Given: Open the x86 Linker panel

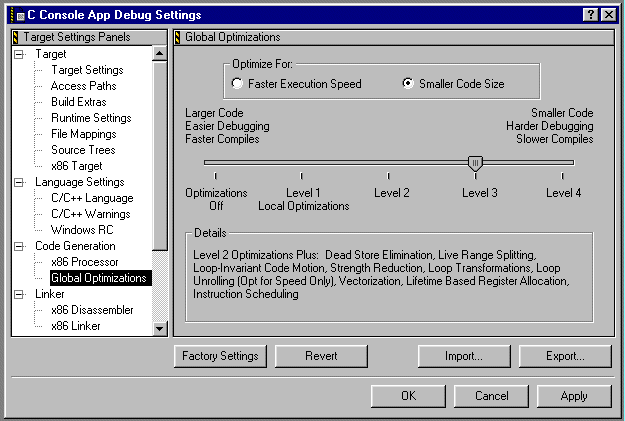Looking at the screenshot, I should tap(76, 326).
